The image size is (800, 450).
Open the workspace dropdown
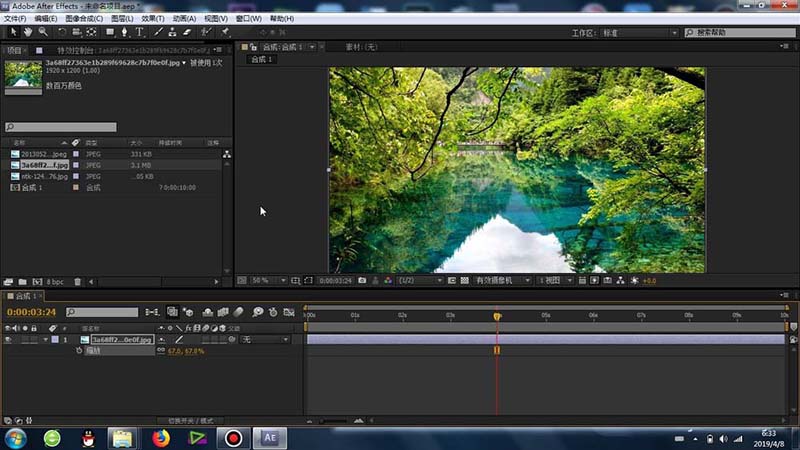640,33
